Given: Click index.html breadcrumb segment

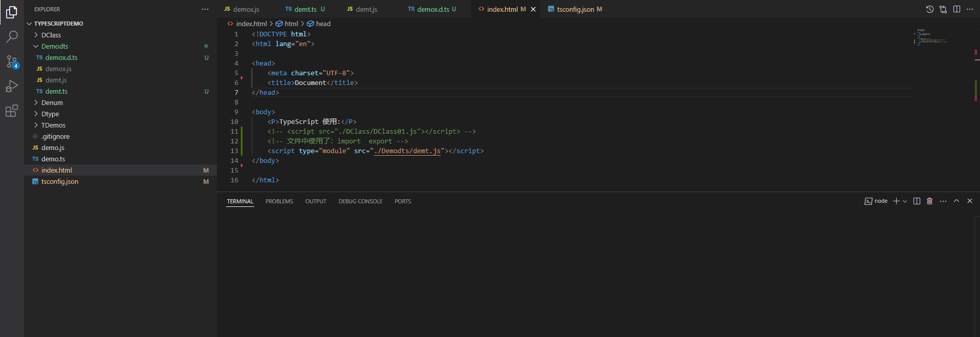Looking at the screenshot, I should pos(247,24).
